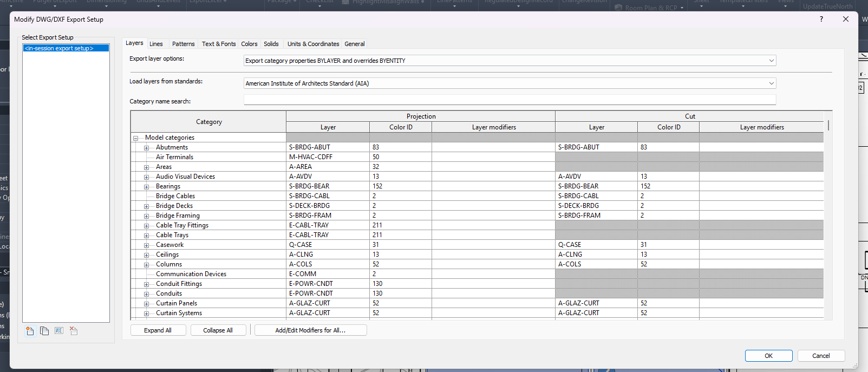Screen dimensions: 868x372
Task: Click the Rename Export Setup icon
Action: pyautogui.click(x=59, y=331)
